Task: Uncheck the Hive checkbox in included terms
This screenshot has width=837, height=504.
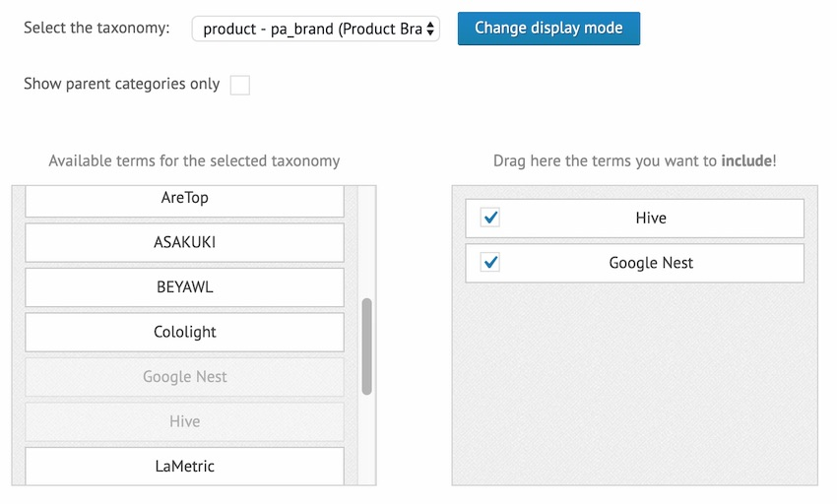Action: point(489,218)
